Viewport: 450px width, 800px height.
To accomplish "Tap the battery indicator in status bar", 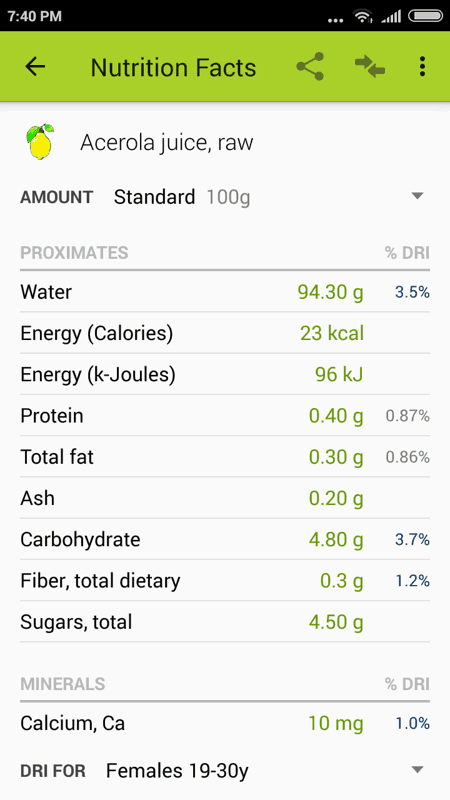I will coord(426,16).
